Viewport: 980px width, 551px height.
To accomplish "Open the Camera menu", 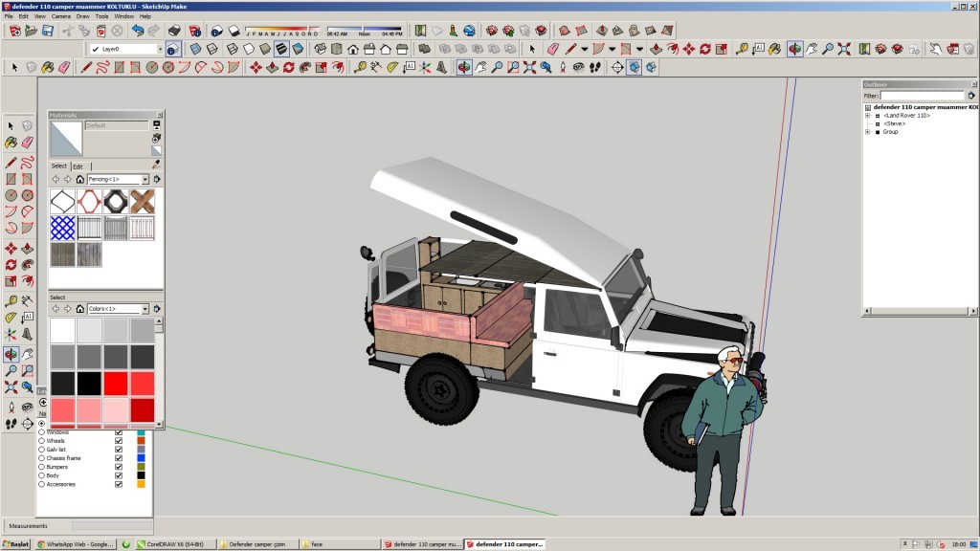I will [x=60, y=16].
